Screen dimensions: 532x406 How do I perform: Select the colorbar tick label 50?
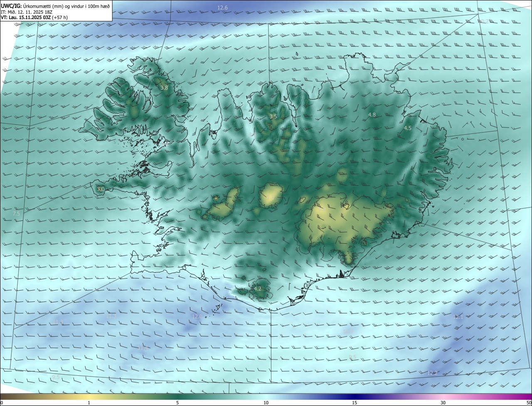(528, 403)
